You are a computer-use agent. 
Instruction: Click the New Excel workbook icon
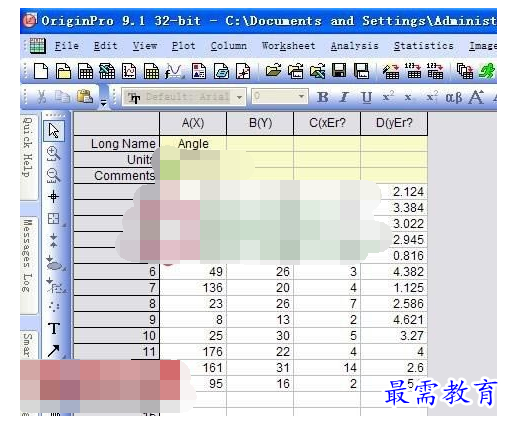107,71
